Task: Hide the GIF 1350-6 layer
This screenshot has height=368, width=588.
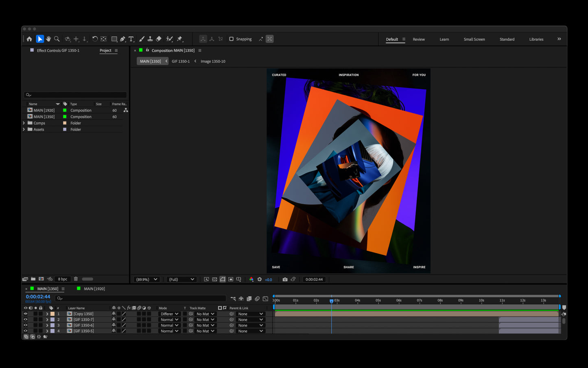Action: point(25,325)
